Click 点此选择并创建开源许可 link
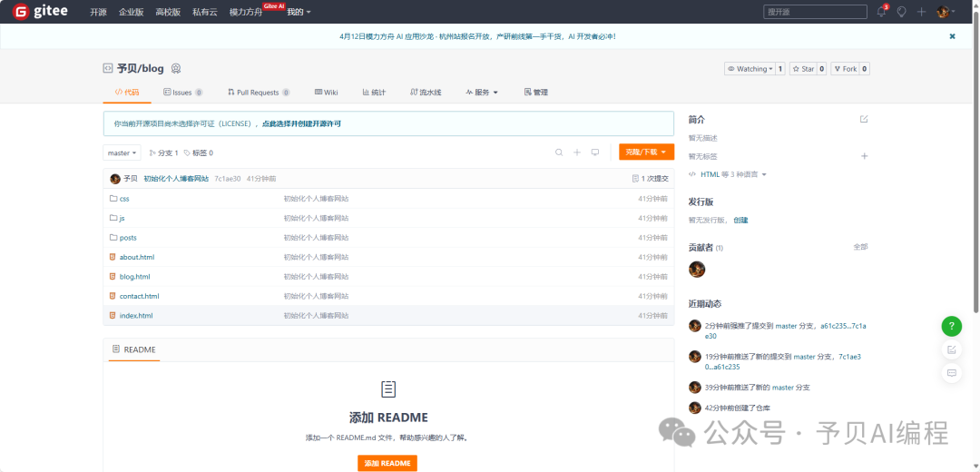This screenshot has height=472, width=980. click(301, 123)
